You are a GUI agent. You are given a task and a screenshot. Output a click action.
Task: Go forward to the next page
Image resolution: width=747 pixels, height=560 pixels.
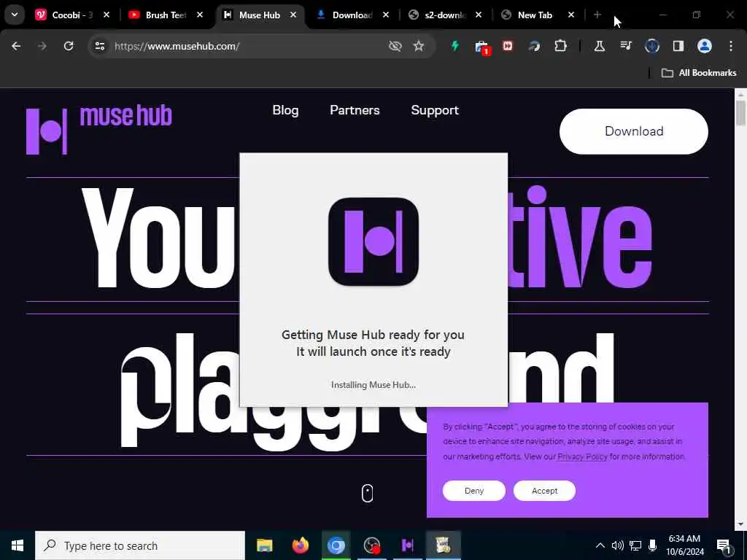point(42,46)
